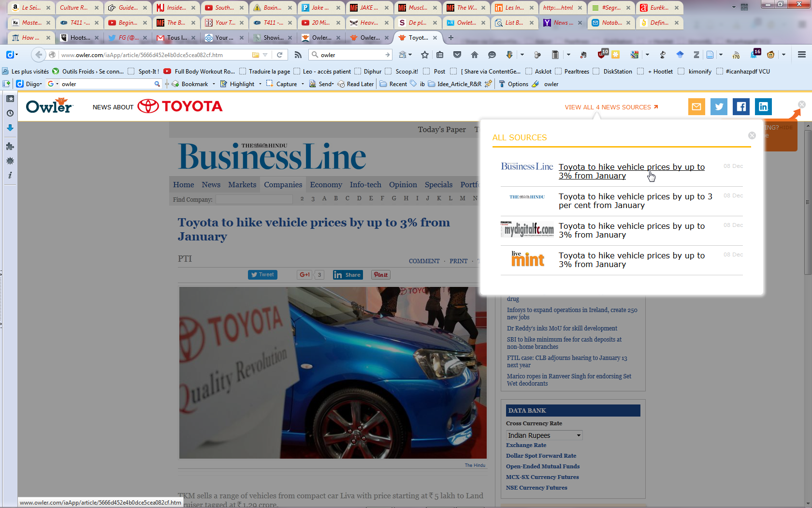The image size is (812, 508).
Task: Click the RSS feed icon in toolbar
Action: pyautogui.click(x=298, y=55)
